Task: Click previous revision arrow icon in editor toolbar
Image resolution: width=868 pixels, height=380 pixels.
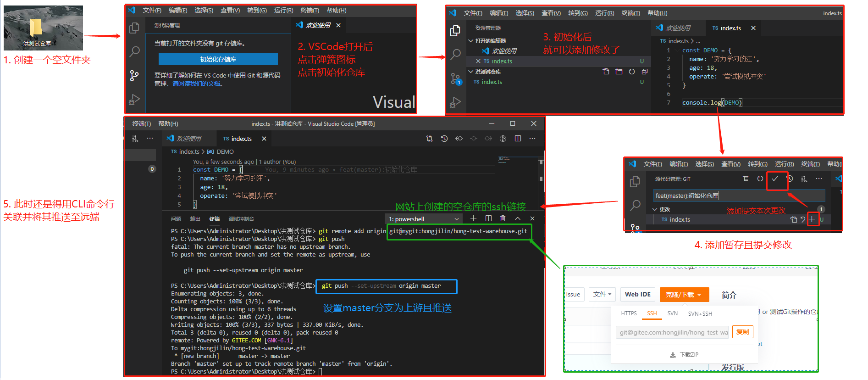Action: click(459, 139)
